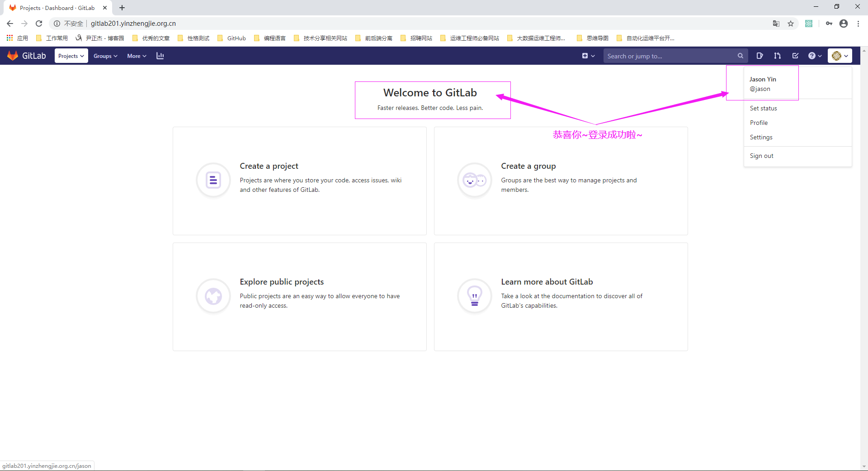Toggle the user menu chevron
Image resolution: width=868 pixels, height=471 pixels.
click(846, 56)
